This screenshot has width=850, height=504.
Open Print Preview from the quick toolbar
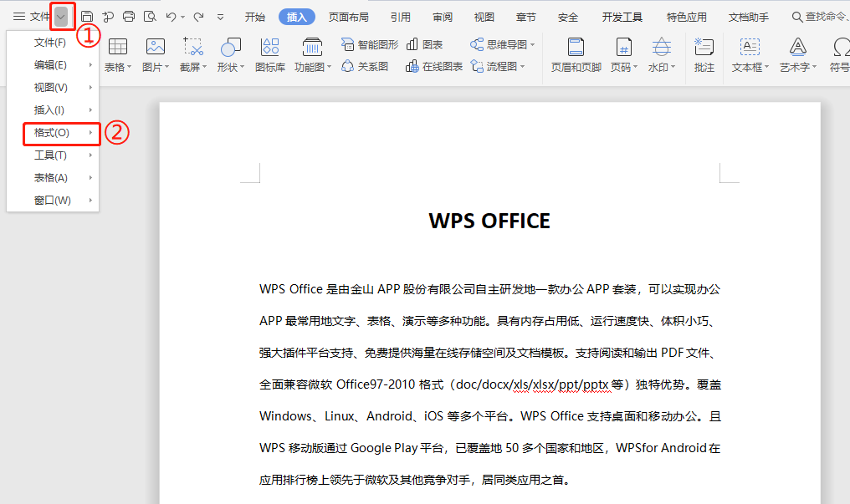coord(150,17)
